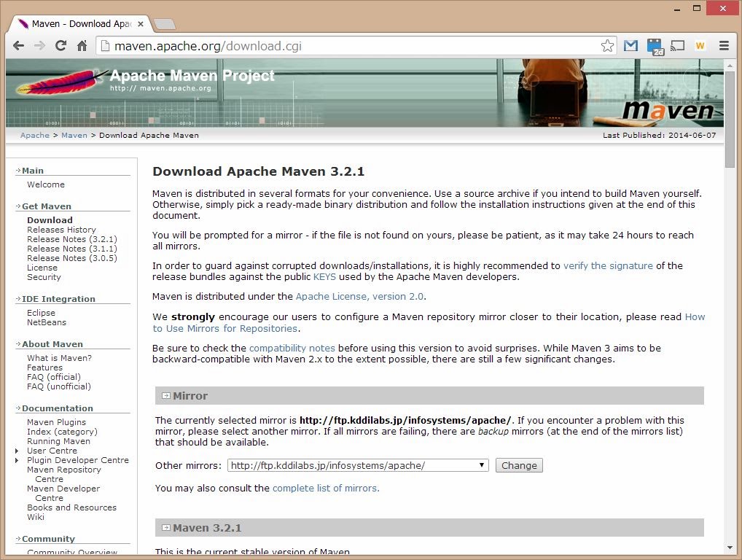The height and width of the screenshot is (560, 742).
Task: Click the browser back arrow button
Action: pos(19,46)
